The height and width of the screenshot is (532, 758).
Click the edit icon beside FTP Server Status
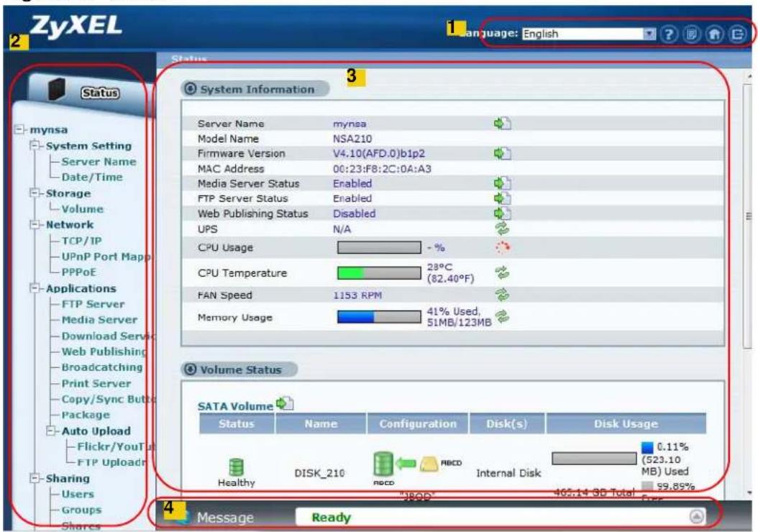coord(502,198)
